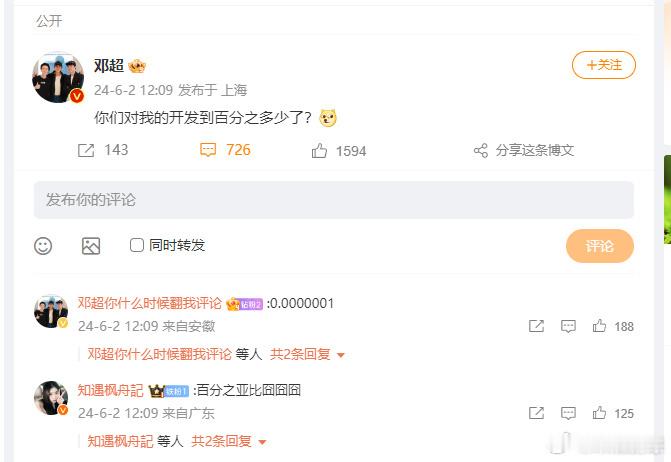Click the 发布你的评论 comment input field
This screenshot has height=462, width=671.
tap(333, 200)
